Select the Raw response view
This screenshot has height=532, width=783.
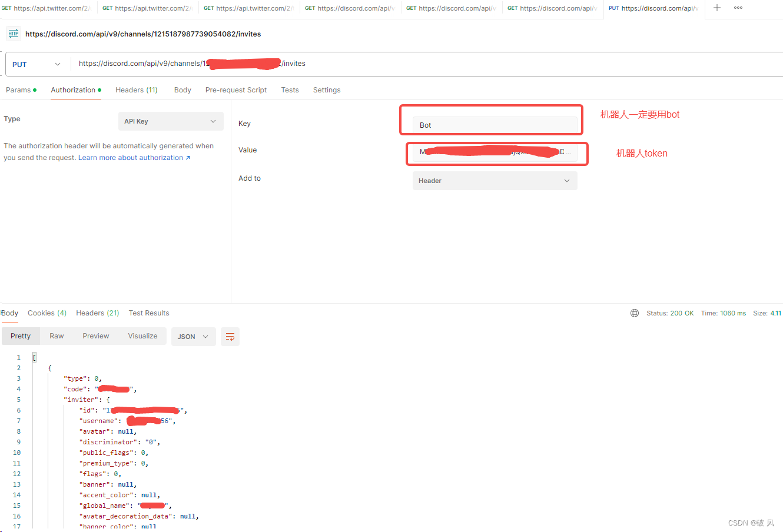pos(57,336)
